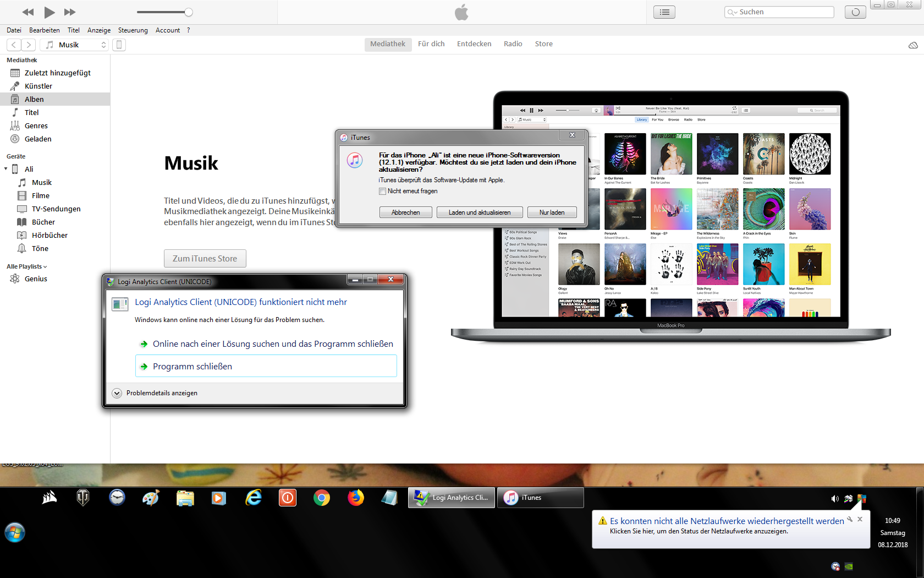Choose Online nach einer Lösung suchen option

coord(266,344)
